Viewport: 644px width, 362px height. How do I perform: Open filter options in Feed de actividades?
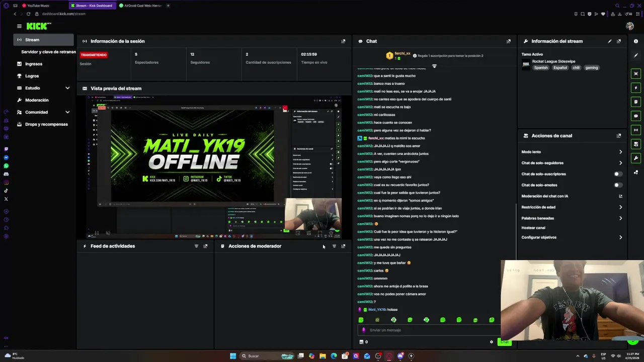click(196, 246)
